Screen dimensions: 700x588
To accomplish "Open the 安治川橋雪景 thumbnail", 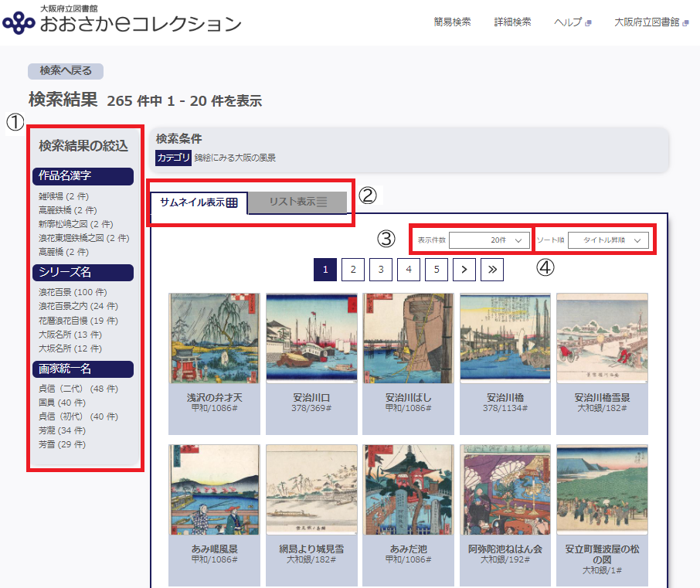I will point(602,338).
